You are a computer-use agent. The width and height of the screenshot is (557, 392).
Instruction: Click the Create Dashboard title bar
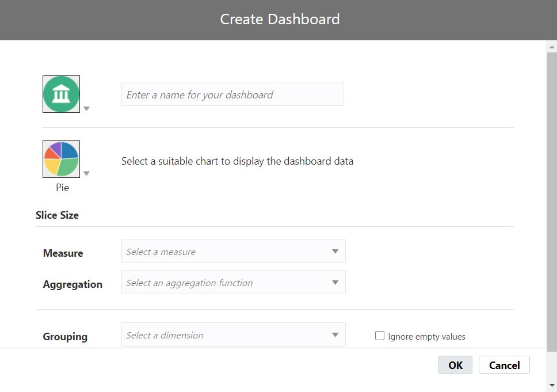pos(280,19)
